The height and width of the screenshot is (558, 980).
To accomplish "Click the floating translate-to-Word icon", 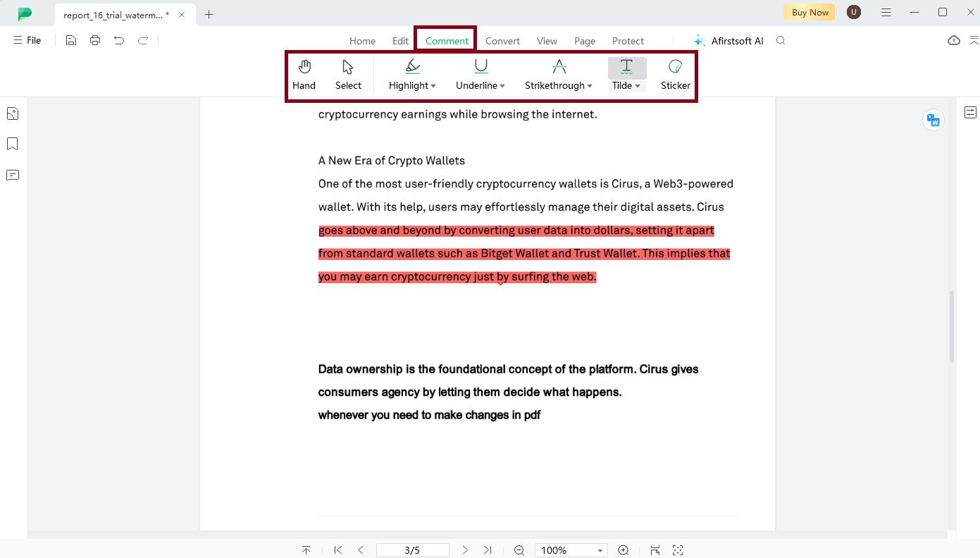I will (x=934, y=120).
